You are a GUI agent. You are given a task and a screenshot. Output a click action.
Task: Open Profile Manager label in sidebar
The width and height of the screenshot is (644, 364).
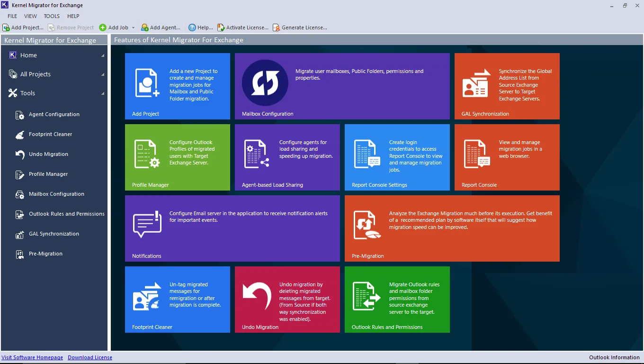(48, 174)
